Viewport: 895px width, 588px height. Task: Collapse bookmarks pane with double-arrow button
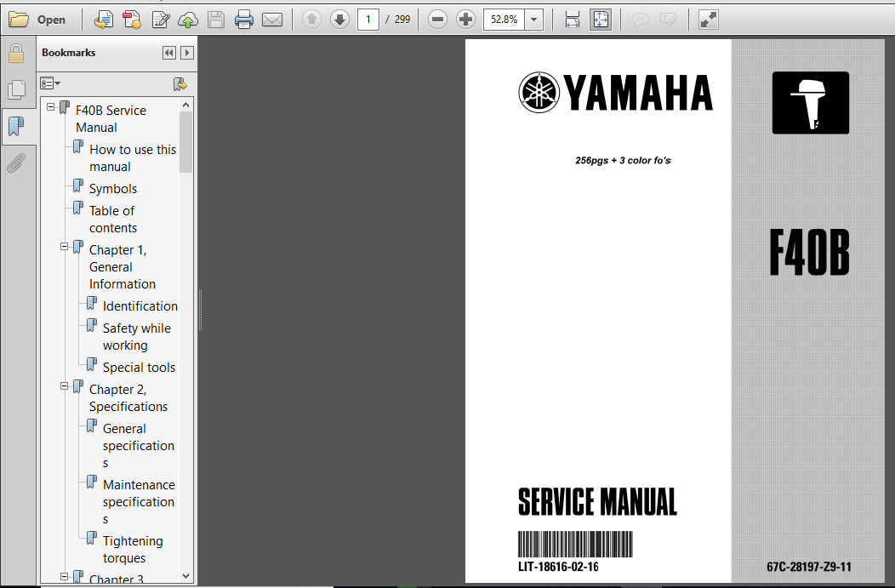coord(169,53)
